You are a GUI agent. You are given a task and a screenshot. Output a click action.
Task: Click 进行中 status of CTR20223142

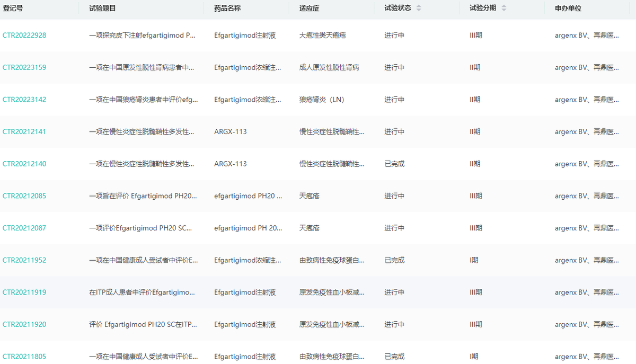click(x=394, y=100)
